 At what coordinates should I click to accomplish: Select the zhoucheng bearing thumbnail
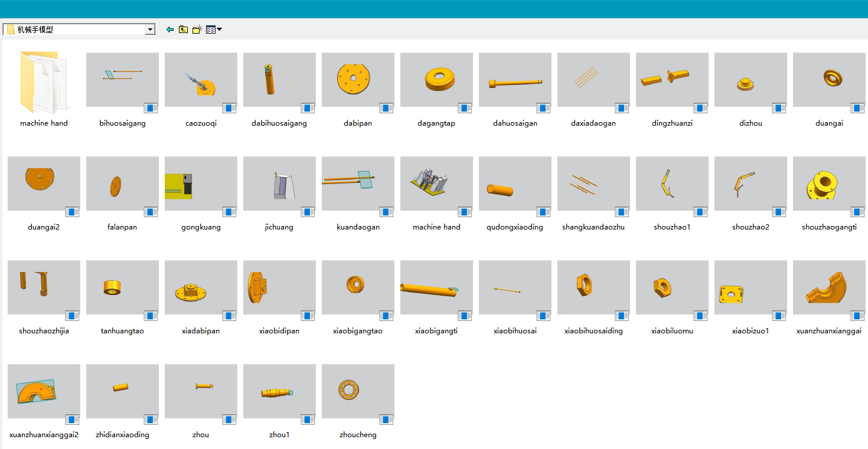(x=358, y=391)
